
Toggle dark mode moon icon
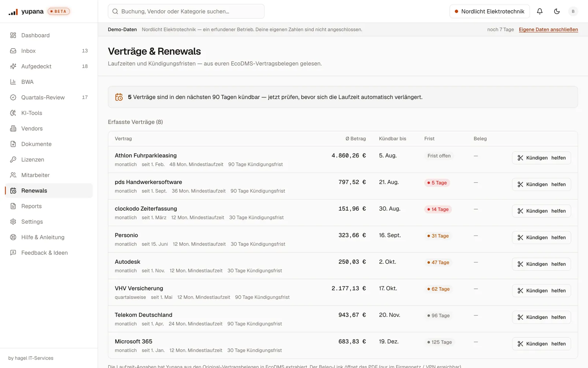point(557,11)
